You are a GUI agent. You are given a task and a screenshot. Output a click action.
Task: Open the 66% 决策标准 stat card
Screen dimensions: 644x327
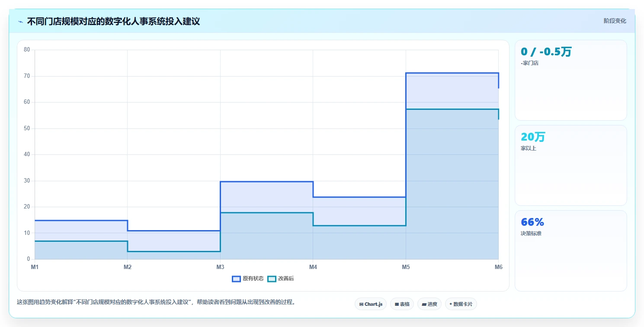click(x=570, y=251)
